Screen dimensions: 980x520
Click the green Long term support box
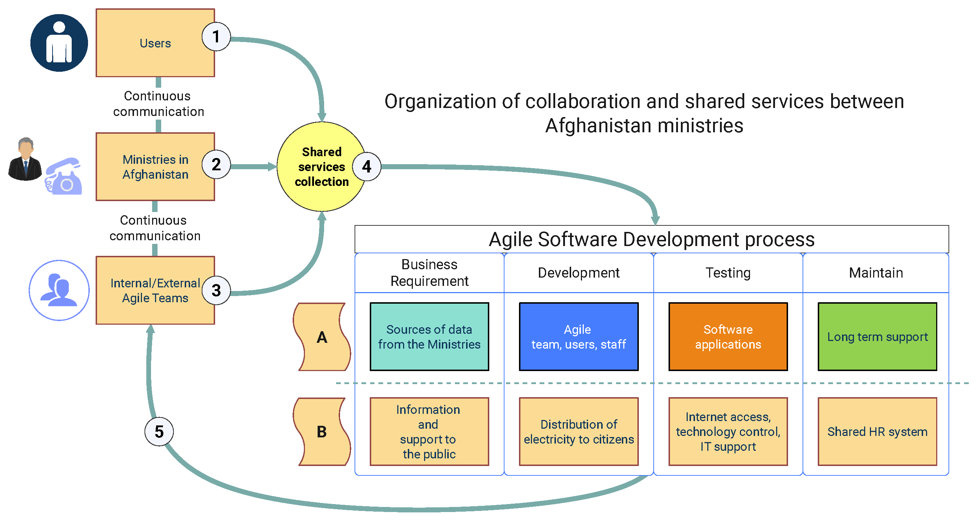[877, 337]
